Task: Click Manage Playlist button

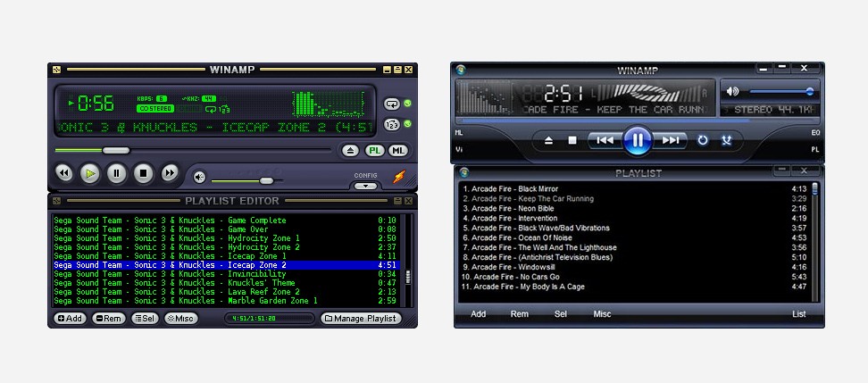Action: (361, 319)
